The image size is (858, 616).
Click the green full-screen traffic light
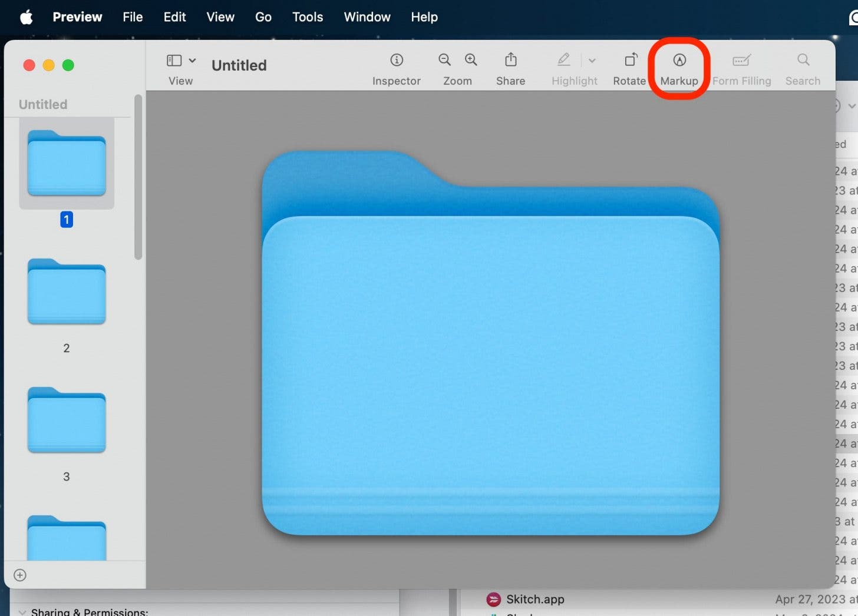tap(68, 65)
